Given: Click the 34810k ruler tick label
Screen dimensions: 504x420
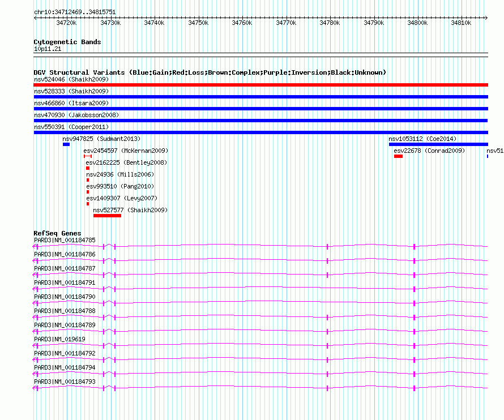Looking at the screenshot, I should point(461,23).
